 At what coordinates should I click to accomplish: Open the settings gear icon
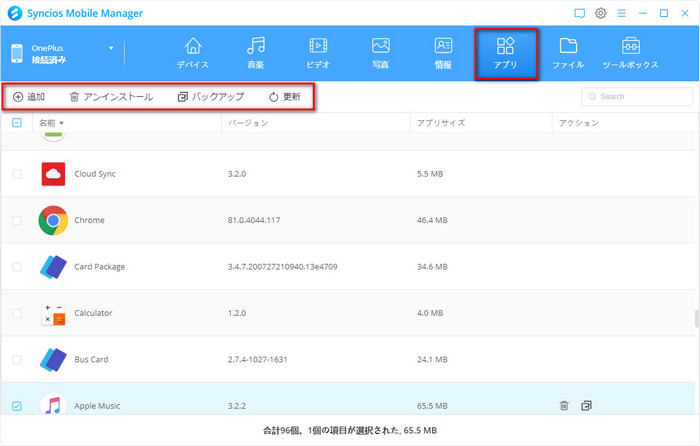pos(600,13)
